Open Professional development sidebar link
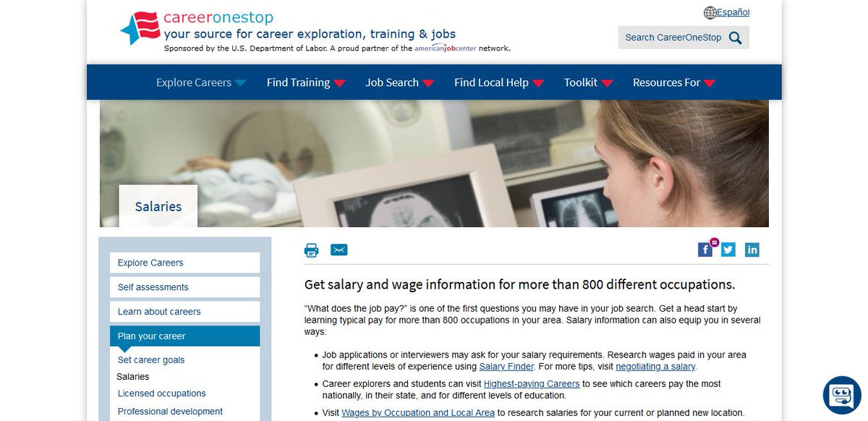 click(170, 412)
